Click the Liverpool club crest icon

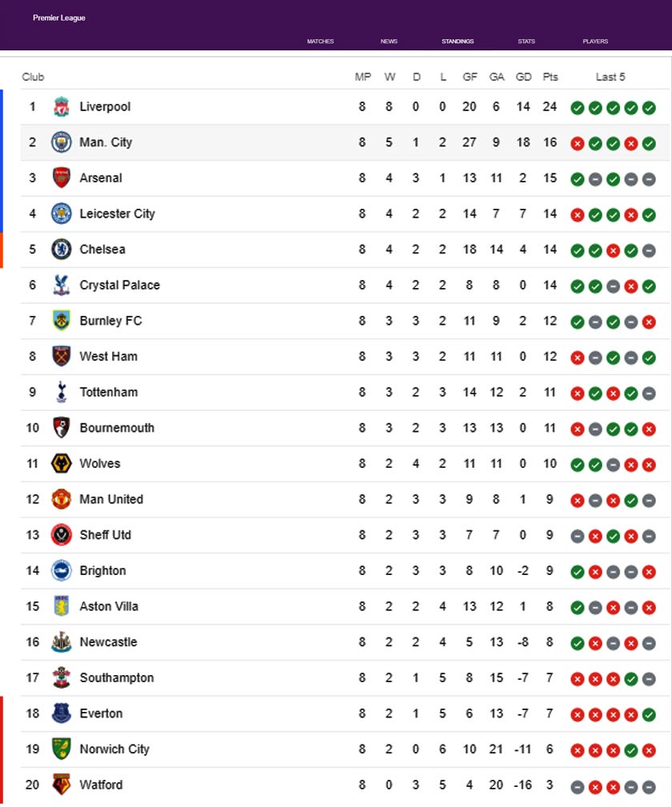click(x=62, y=106)
